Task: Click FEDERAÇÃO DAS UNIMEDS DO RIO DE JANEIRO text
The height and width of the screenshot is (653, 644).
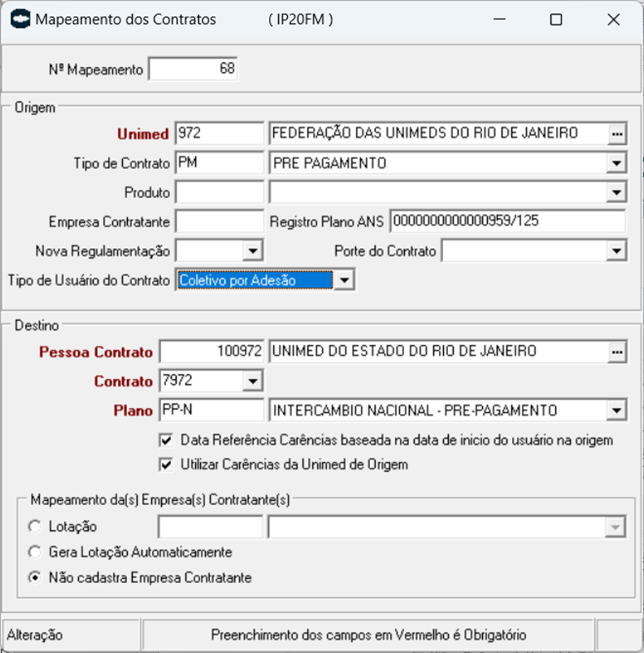Action: point(425,133)
